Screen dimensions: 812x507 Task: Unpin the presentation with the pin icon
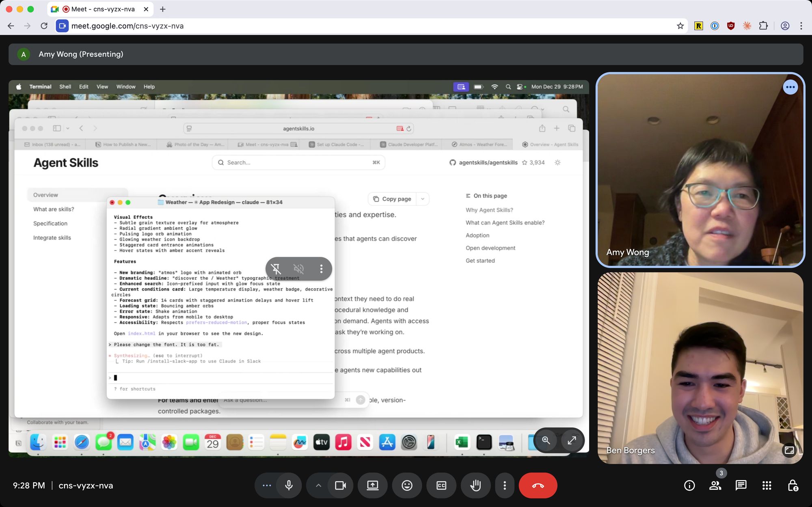click(276, 269)
